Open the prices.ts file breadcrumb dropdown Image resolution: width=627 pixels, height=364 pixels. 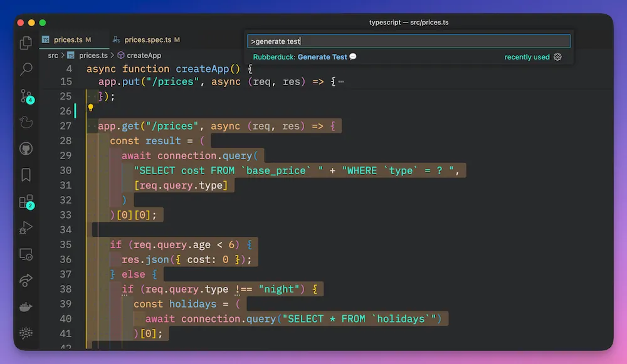pos(93,56)
